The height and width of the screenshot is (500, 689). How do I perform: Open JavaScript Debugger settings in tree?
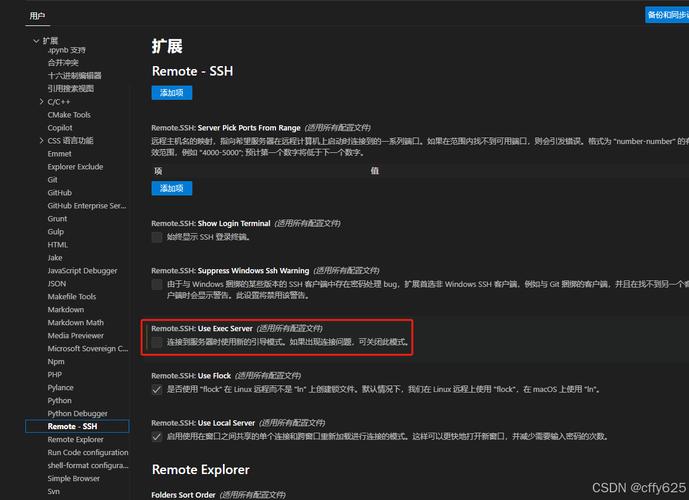tap(82, 270)
